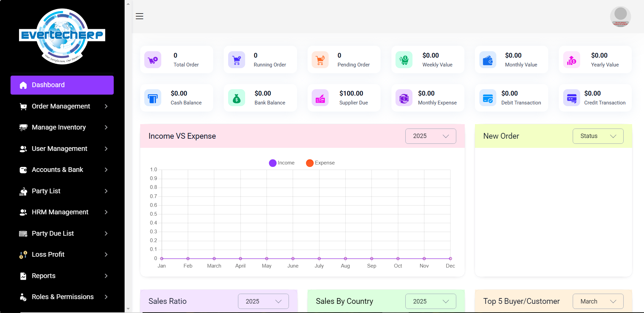
Task: Click the Supplier Due icon
Action: 320,98
